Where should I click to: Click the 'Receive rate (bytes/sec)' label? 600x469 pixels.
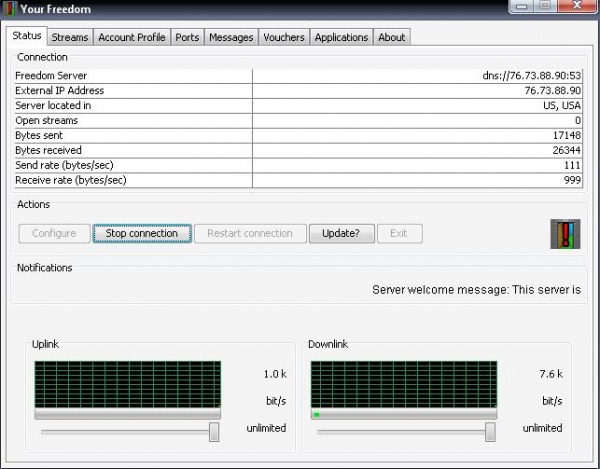point(71,180)
